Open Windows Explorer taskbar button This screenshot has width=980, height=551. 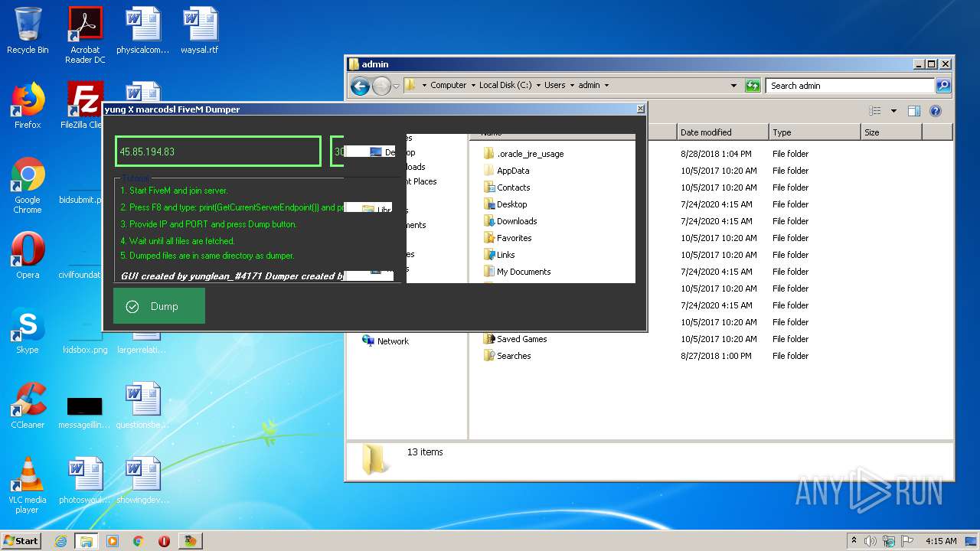86,541
